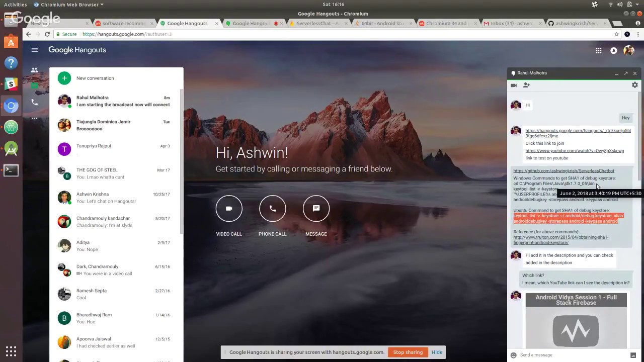
Task: Open the Phone calls sidebar icon
Action: (34, 102)
